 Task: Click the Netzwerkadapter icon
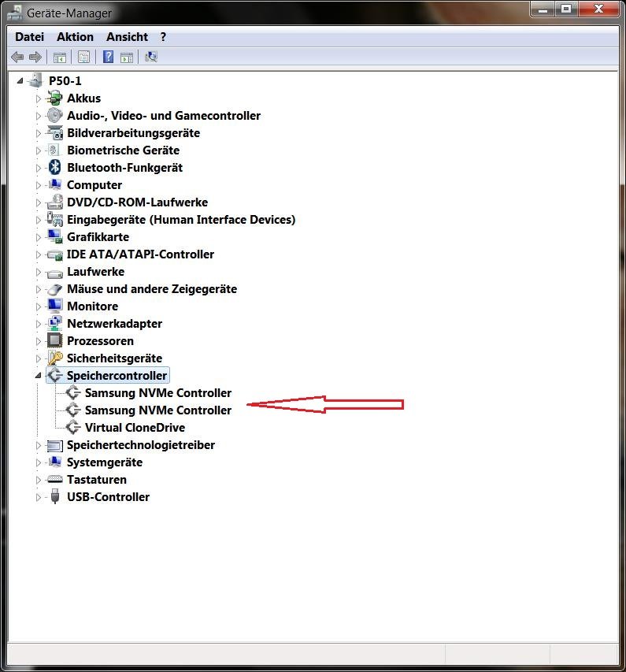coord(54,324)
